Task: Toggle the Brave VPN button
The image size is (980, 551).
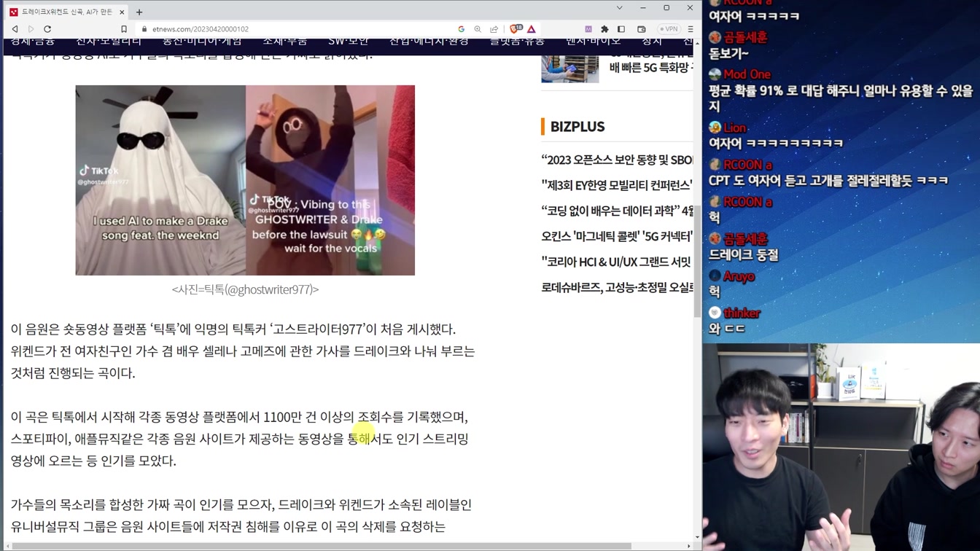Action: [669, 29]
